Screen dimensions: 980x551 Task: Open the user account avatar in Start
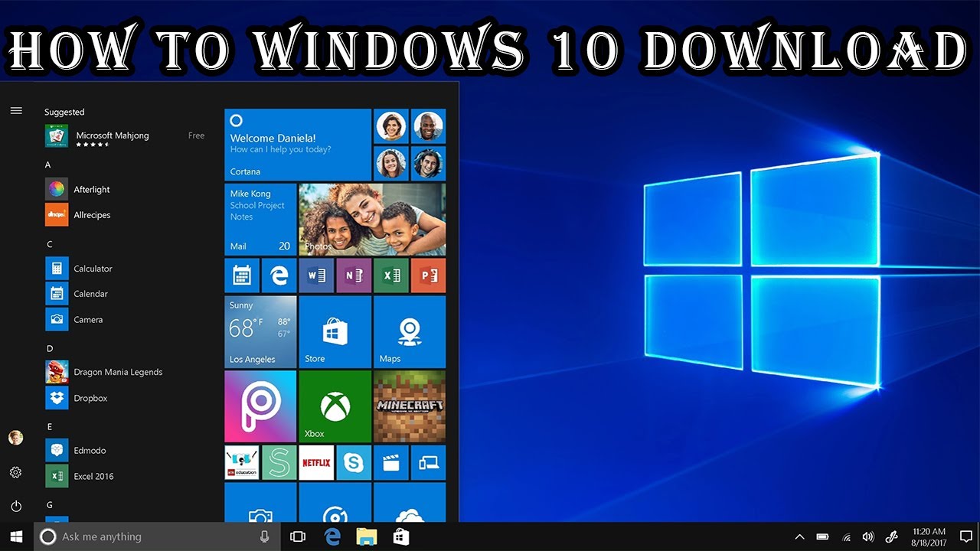pyautogui.click(x=15, y=438)
